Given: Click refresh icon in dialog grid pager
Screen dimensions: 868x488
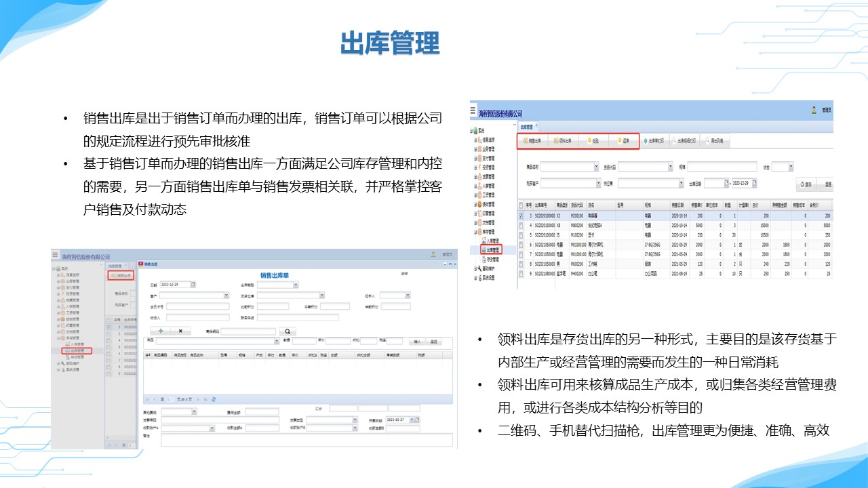Looking at the screenshot, I should [214, 400].
